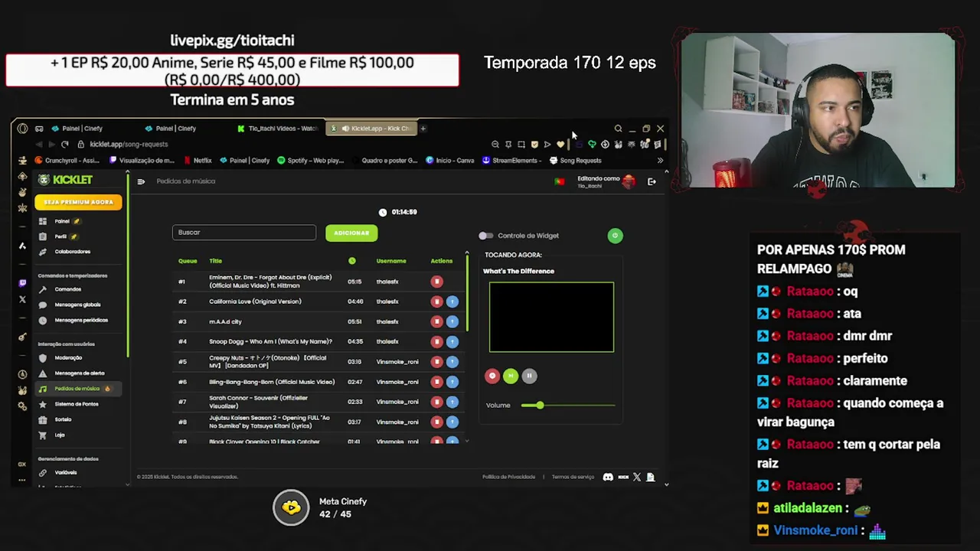Reload the page with the browser refresh button

tap(65, 145)
